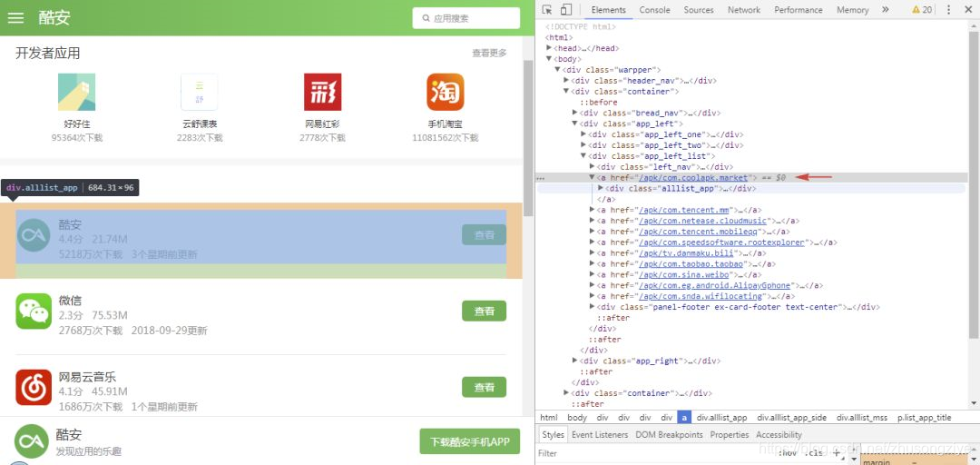This screenshot has width=980, height=465.
Task: Open the 网易红彩 app icon
Action: (x=322, y=92)
